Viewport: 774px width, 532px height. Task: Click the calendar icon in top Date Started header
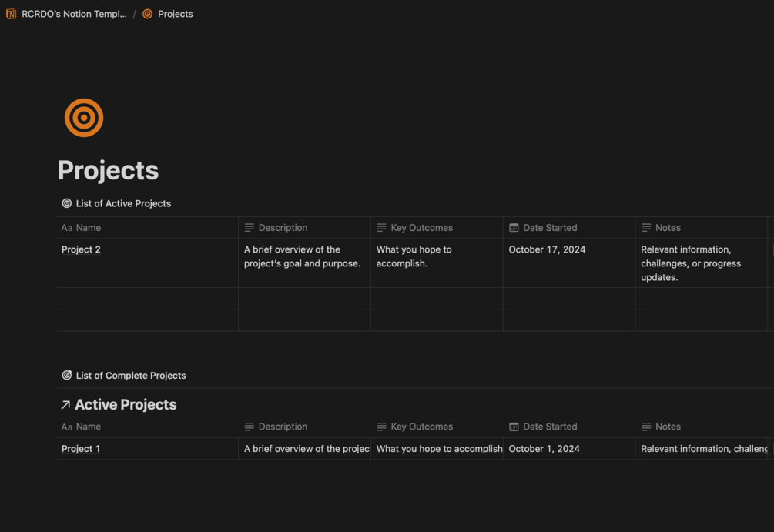tap(514, 228)
